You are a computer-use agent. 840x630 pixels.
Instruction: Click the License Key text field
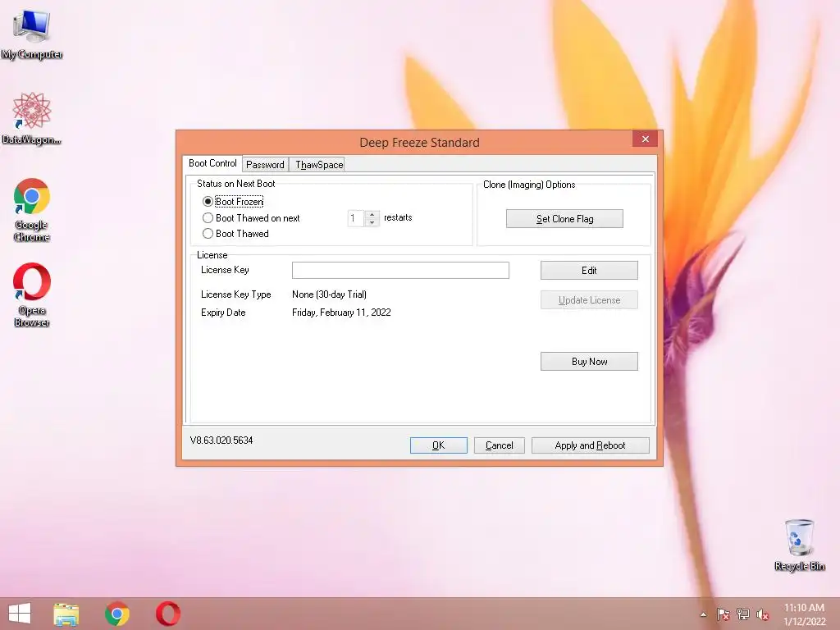click(400, 270)
